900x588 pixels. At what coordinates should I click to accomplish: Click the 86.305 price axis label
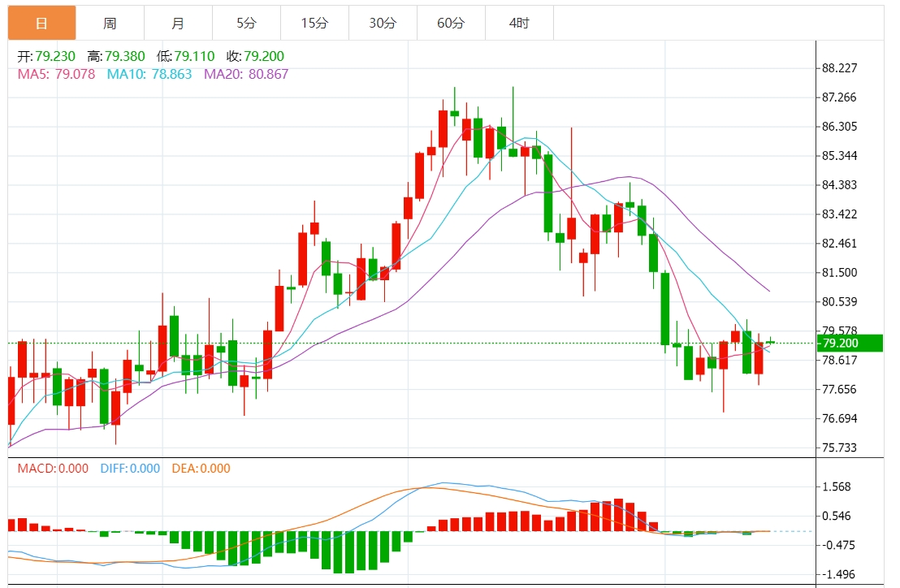pos(840,127)
